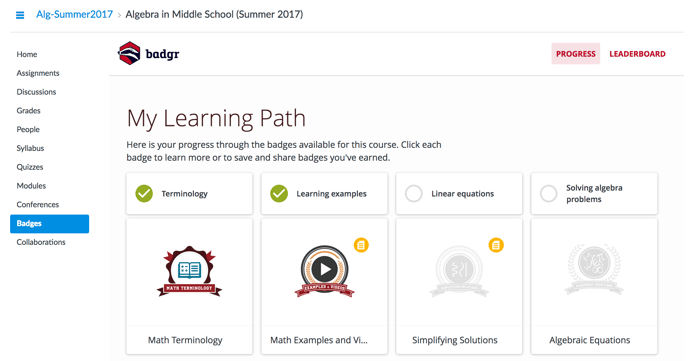Click yellow note icon on Math Examples card

pyautogui.click(x=361, y=245)
